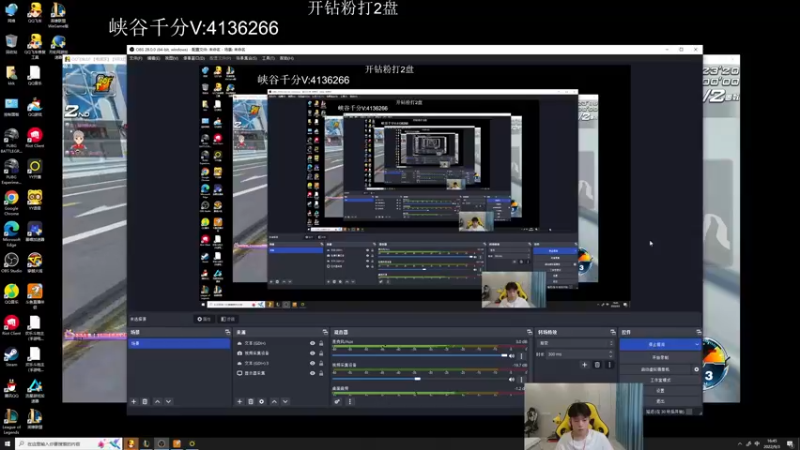Pop out the Controls dock with its float icon
Viewport: 800px width, 450px height.
click(x=698, y=332)
